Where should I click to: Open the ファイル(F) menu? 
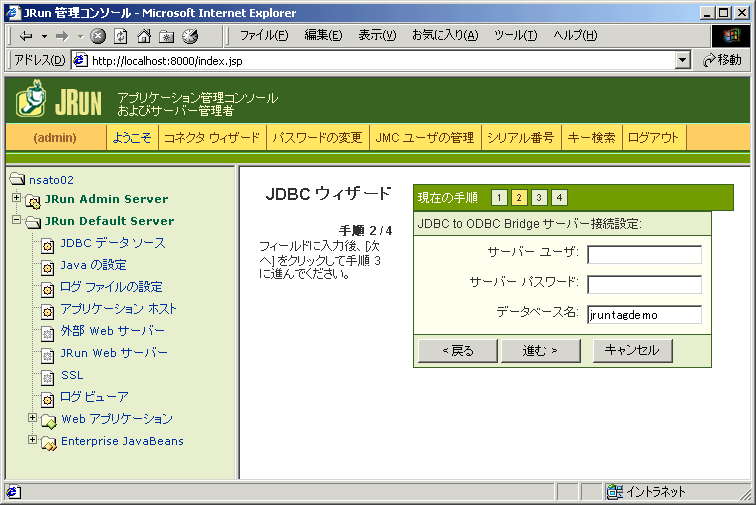click(x=264, y=35)
